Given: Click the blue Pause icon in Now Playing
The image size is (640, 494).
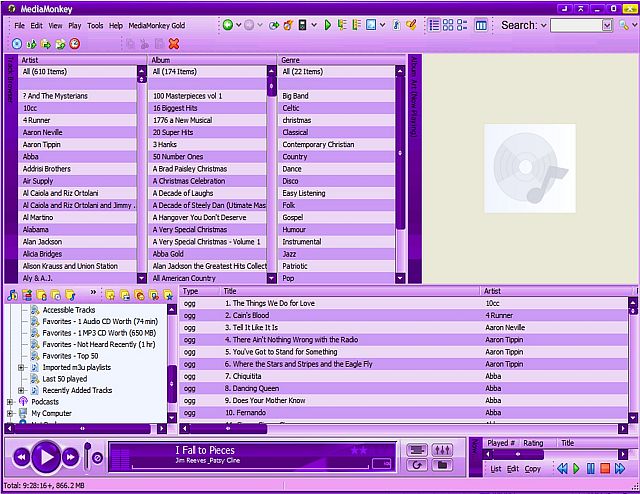Looking at the screenshot, I should coord(591,468).
